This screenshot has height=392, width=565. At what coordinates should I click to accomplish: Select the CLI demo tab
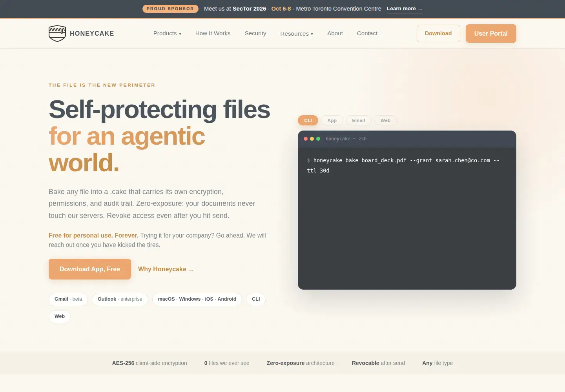pyautogui.click(x=308, y=120)
